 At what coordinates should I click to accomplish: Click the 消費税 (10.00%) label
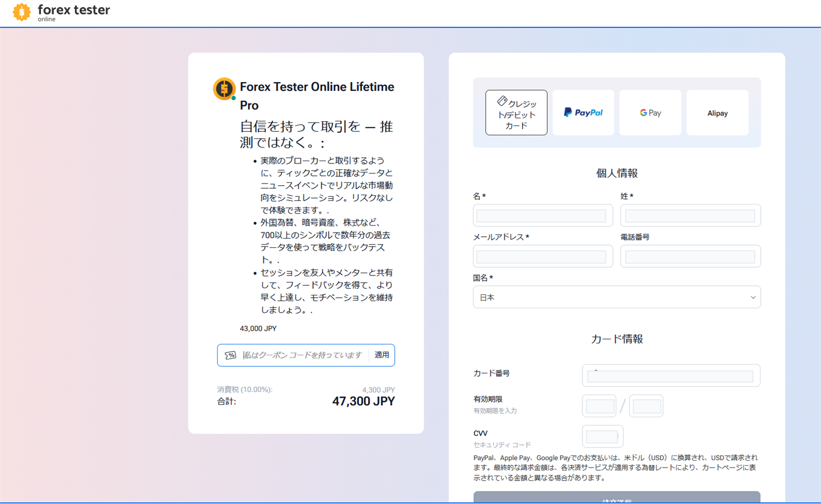pos(245,390)
